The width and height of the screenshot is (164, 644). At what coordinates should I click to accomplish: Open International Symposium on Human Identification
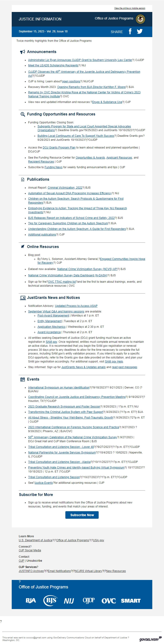tap(59, 388)
